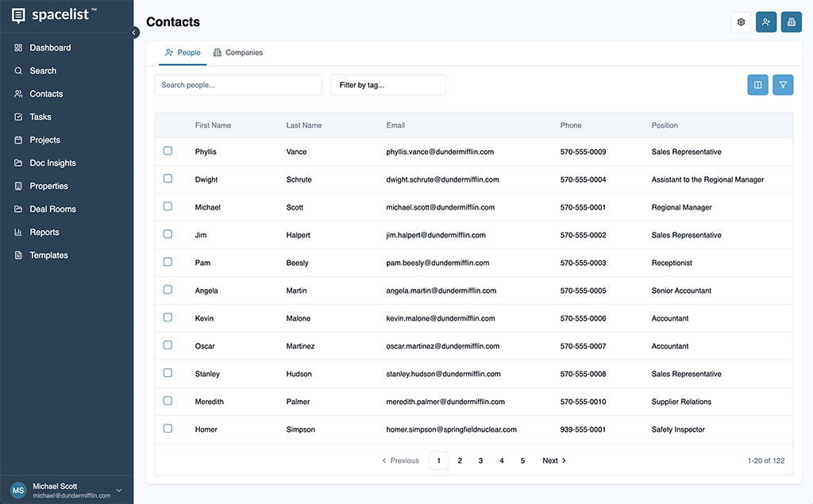
Task: Tick Homer Simpson's checkbox
Action: point(168,428)
